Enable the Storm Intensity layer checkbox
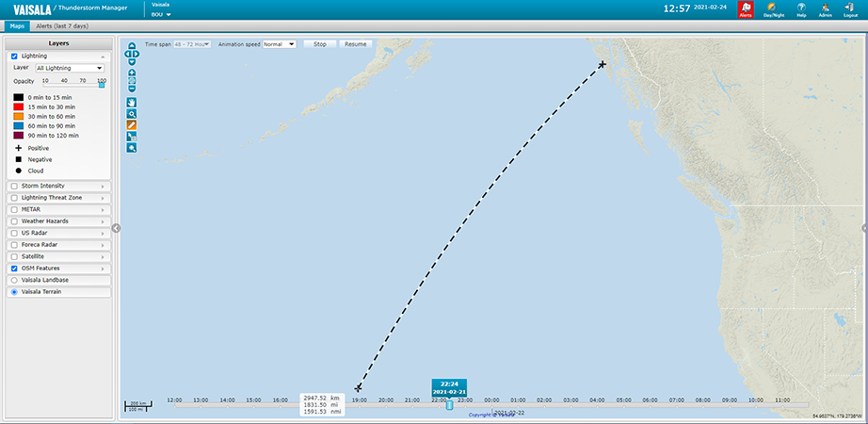 [14, 187]
